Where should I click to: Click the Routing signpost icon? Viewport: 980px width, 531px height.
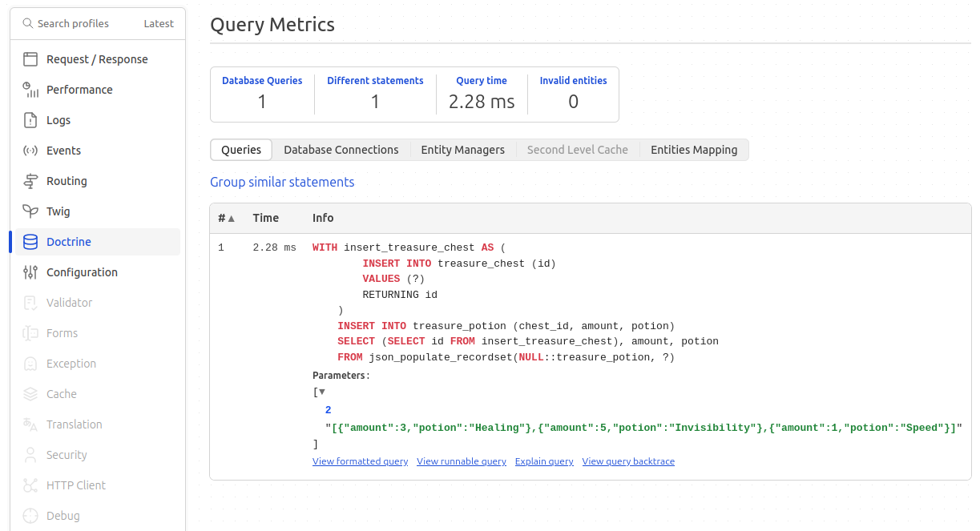(x=30, y=181)
